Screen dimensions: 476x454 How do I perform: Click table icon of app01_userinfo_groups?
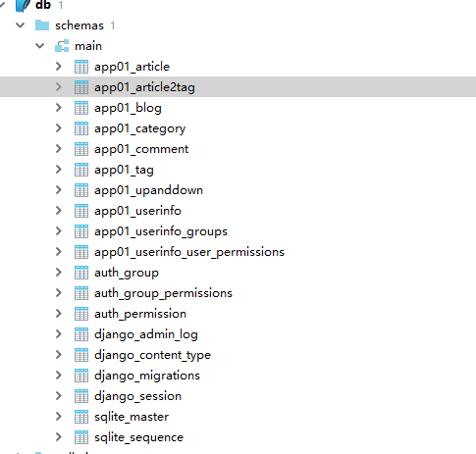pos(81,231)
